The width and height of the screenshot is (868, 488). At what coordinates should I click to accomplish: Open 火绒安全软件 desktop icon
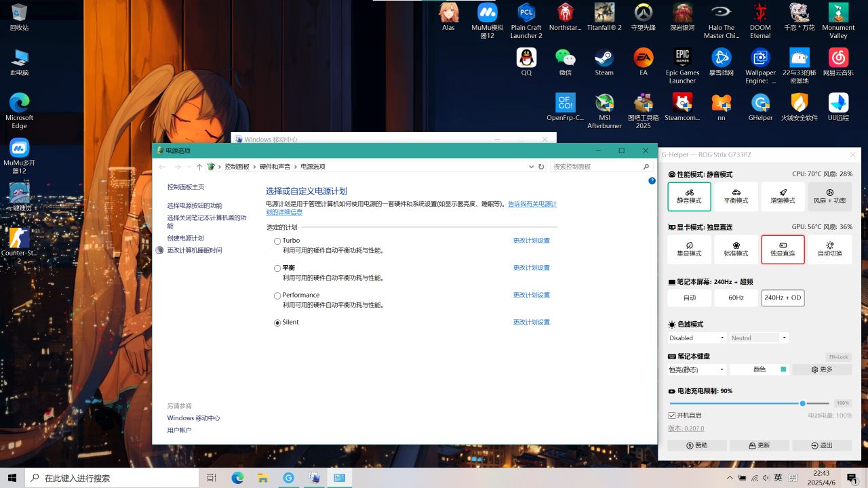800,106
